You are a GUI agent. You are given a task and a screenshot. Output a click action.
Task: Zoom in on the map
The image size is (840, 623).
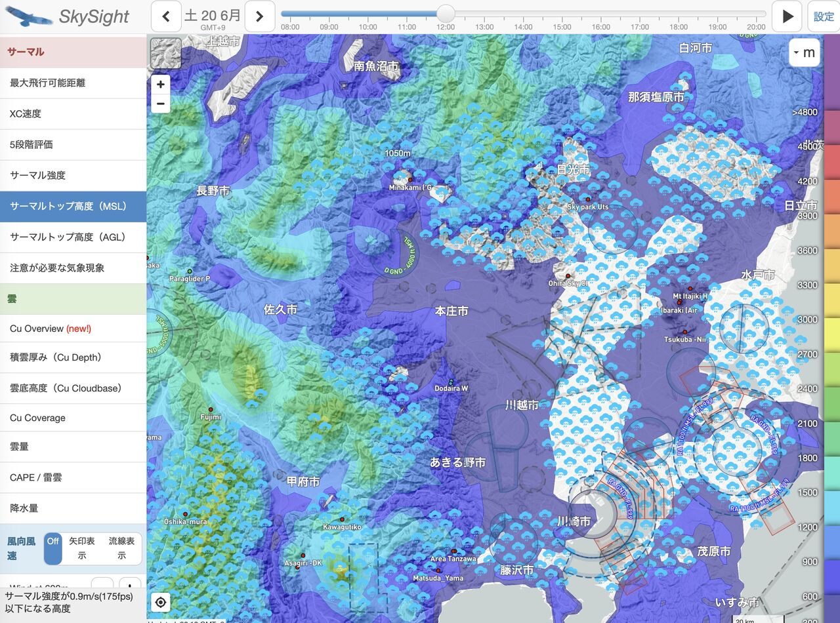[161, 85]
